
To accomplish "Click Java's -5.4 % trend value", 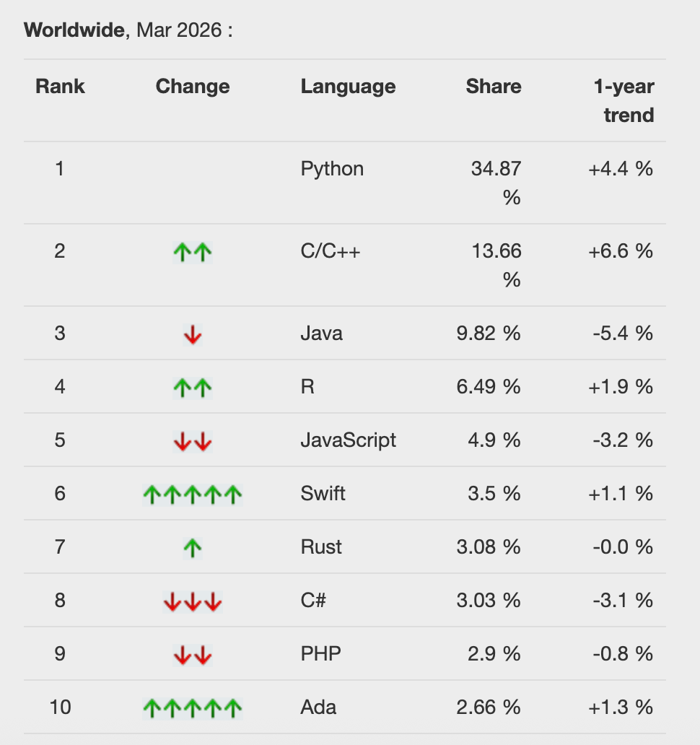I will (x=623, y=334).
